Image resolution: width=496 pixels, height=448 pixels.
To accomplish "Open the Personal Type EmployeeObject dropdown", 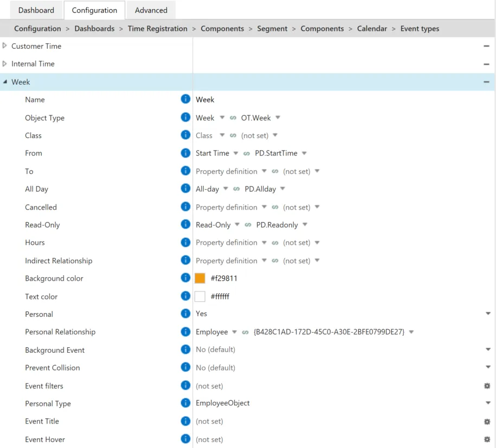I will (x=488, y=403).
